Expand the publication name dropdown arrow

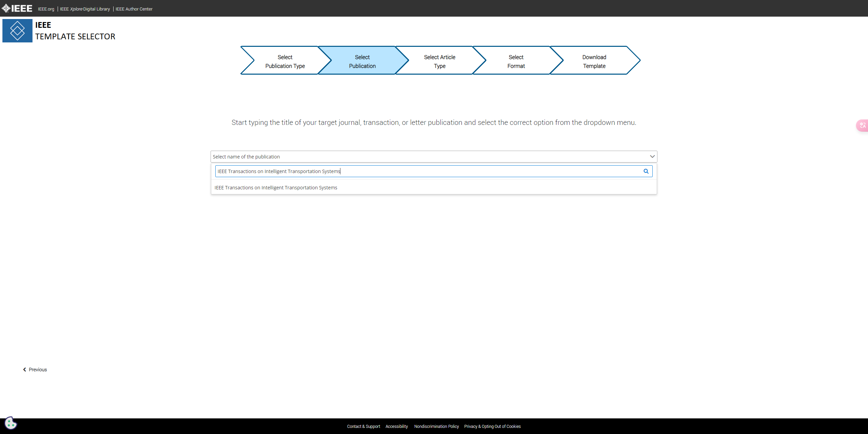tap(652, 156)
